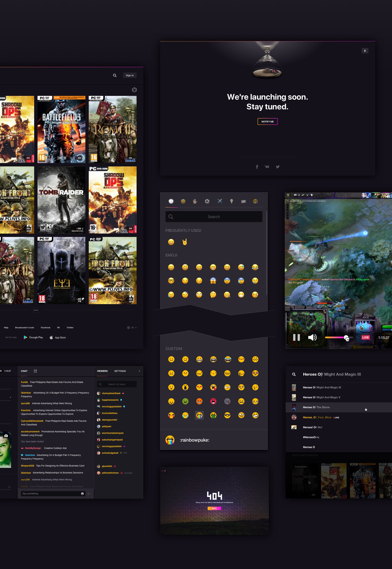Open the Help footer link
The image size is (392, 569).
6,327
